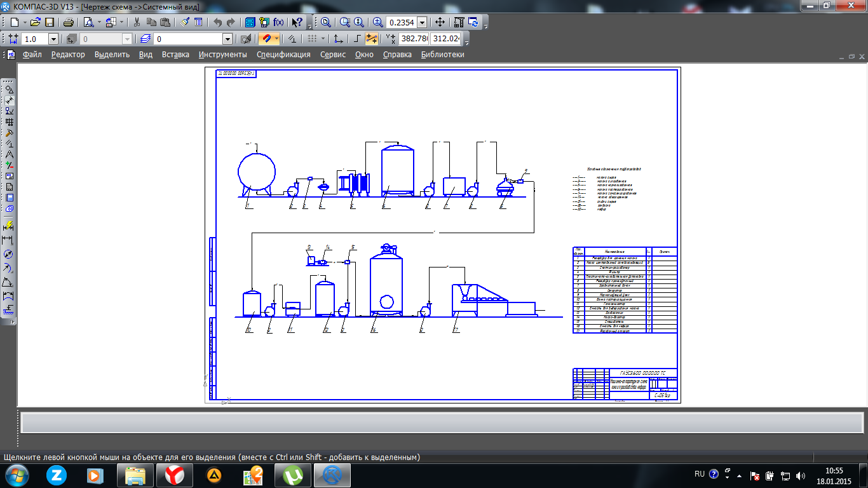Open the Спецификация menu
The image size is (868, 488).
283,55
